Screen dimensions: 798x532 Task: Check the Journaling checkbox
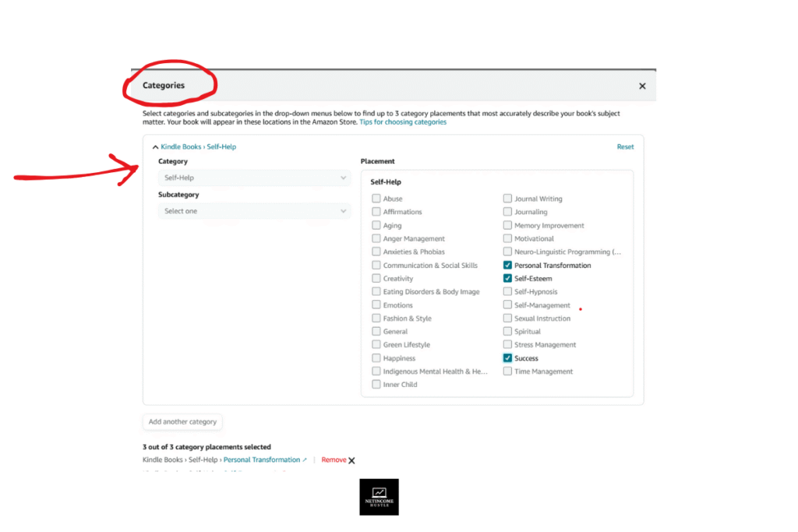tap(507, 212)
